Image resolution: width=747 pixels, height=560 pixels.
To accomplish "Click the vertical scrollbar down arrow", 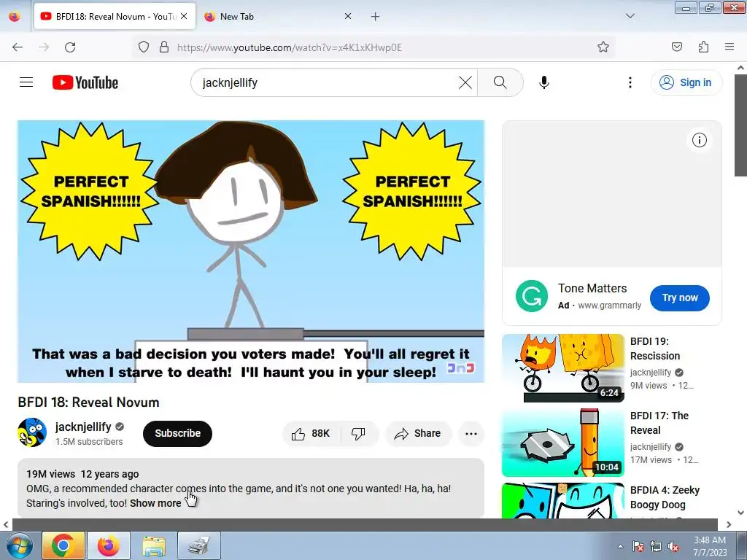I will tap(740, 513).
